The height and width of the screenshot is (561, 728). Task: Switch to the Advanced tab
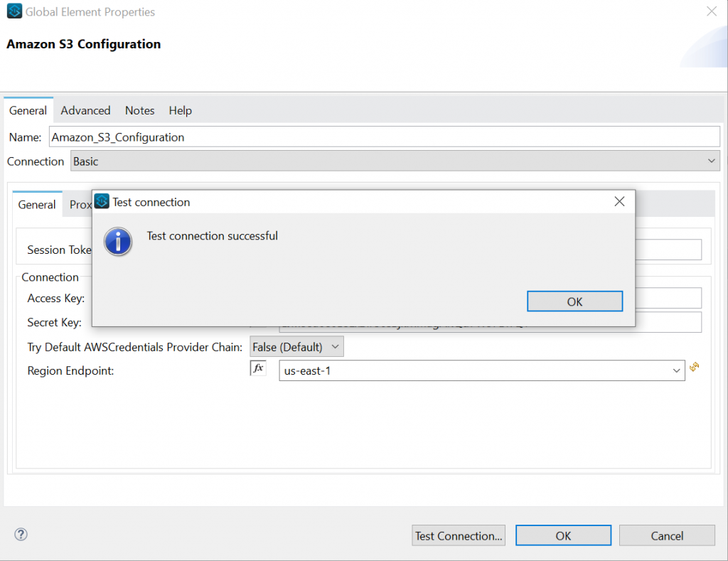(85, 110)
